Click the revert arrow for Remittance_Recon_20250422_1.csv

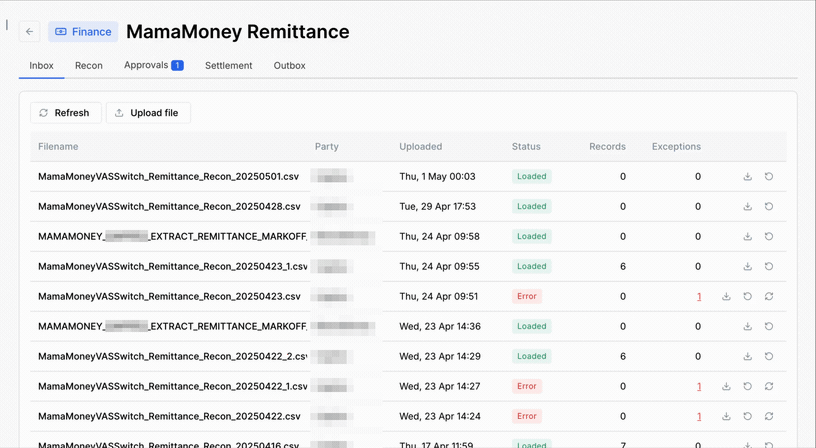pos(747,386)
